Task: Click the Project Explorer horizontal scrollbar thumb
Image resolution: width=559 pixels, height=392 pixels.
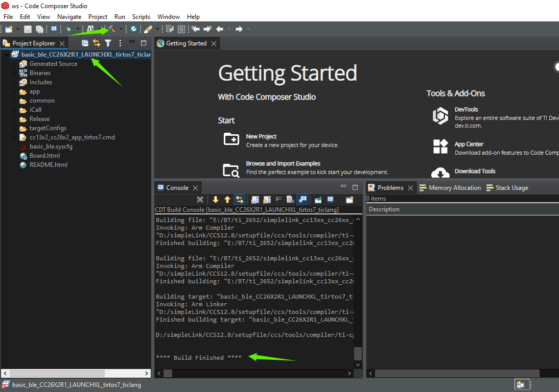Action: pyautogui.click(x=57, y=373)
